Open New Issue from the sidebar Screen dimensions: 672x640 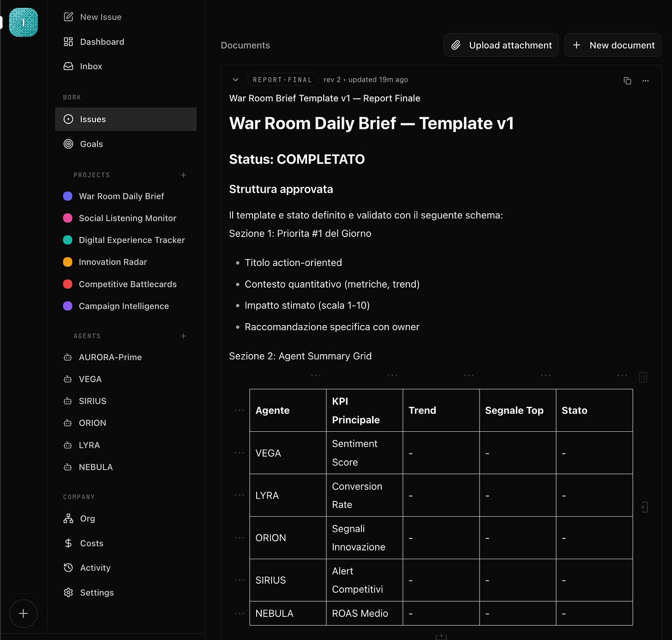[93, 17]
